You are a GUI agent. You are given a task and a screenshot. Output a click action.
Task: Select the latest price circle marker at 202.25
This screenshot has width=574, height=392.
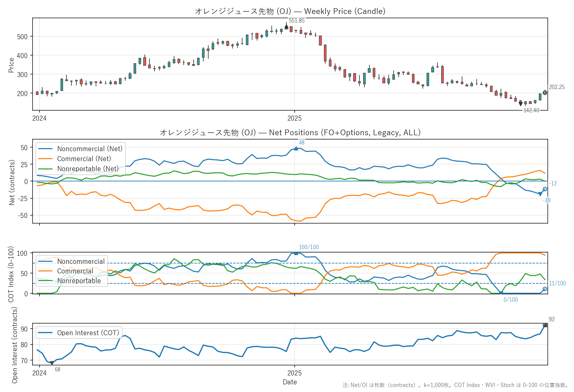click(x=545, y=93)
